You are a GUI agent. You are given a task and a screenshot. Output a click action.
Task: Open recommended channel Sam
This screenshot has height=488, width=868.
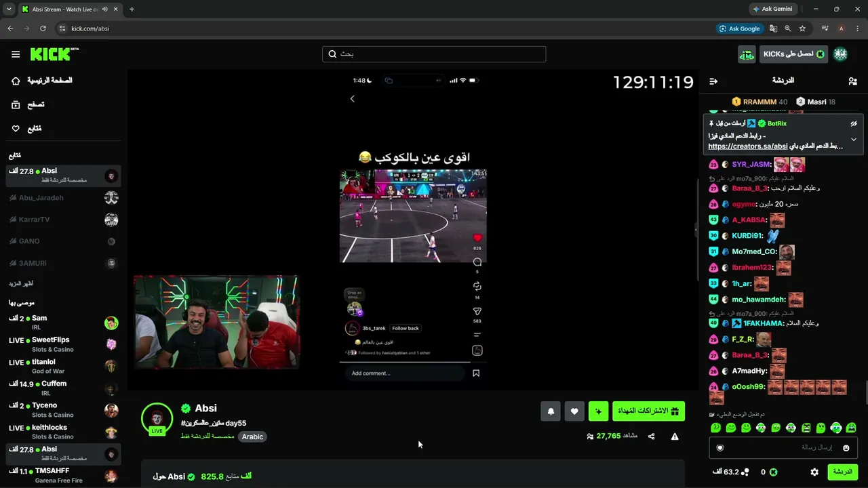(x=63, y=323)
